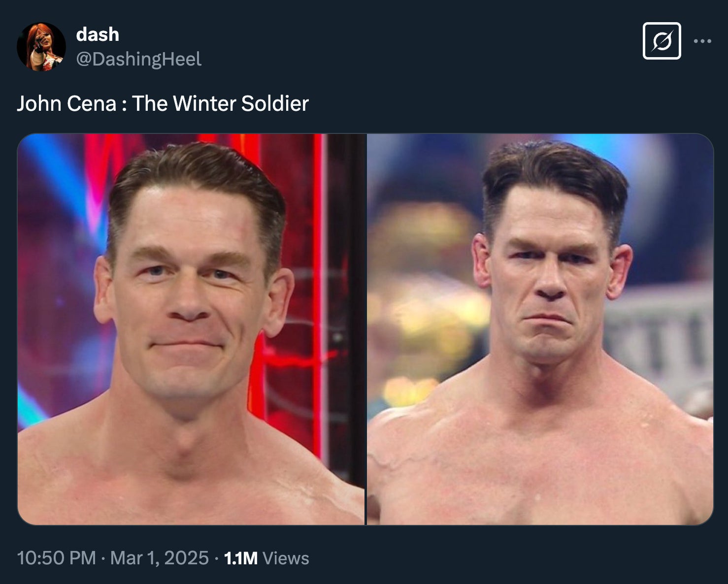View the 1.1M Views analytics count
This screenshot has width=728, height=584.
[x=266, y=558]
